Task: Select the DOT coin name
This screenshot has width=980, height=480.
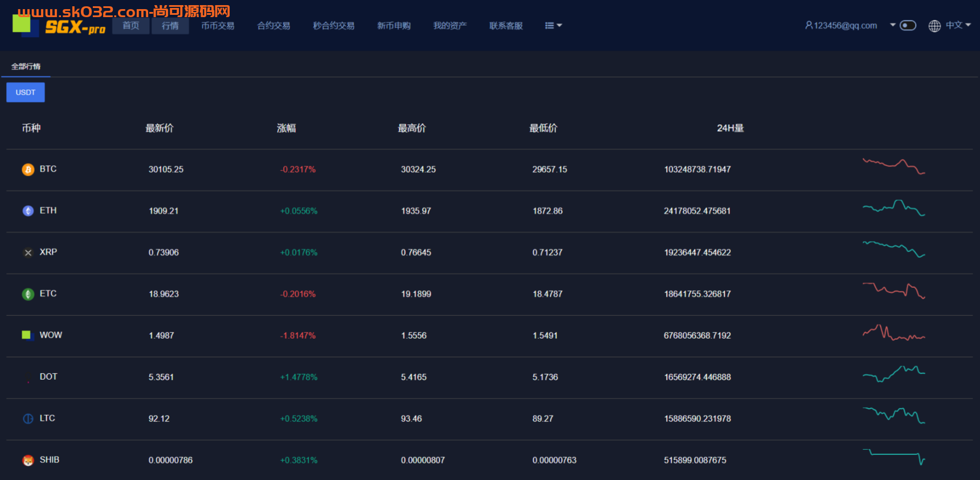Action: click(48, 377)
